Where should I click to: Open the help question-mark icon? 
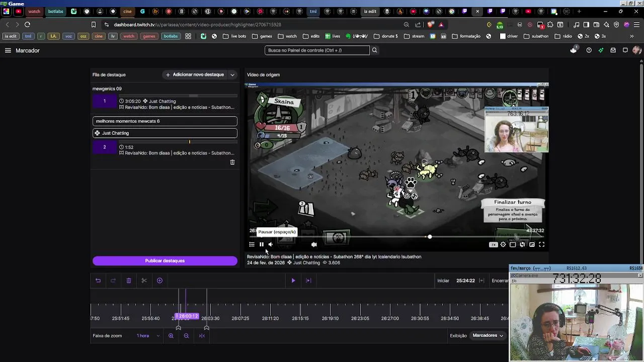(x=589, y=50)
